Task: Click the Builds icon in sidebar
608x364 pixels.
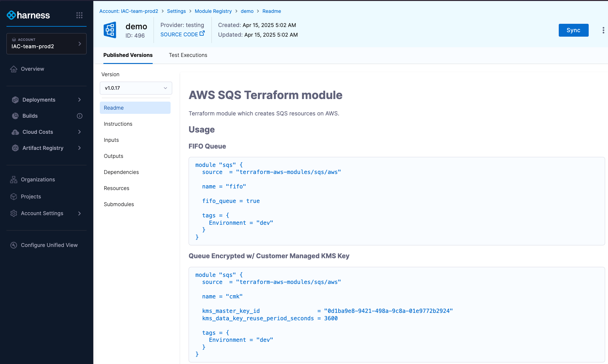Action: (x=15, y=116)
